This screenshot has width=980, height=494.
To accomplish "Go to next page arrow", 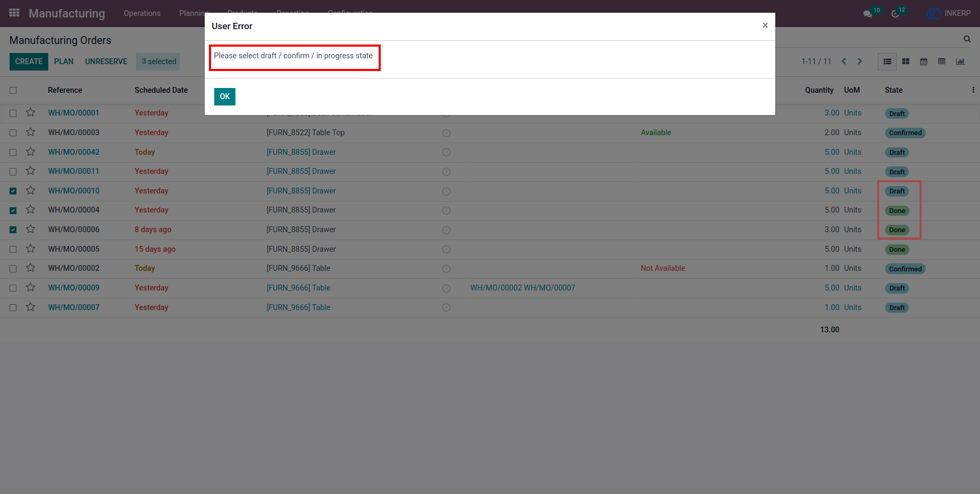I will tap(860, 61).
